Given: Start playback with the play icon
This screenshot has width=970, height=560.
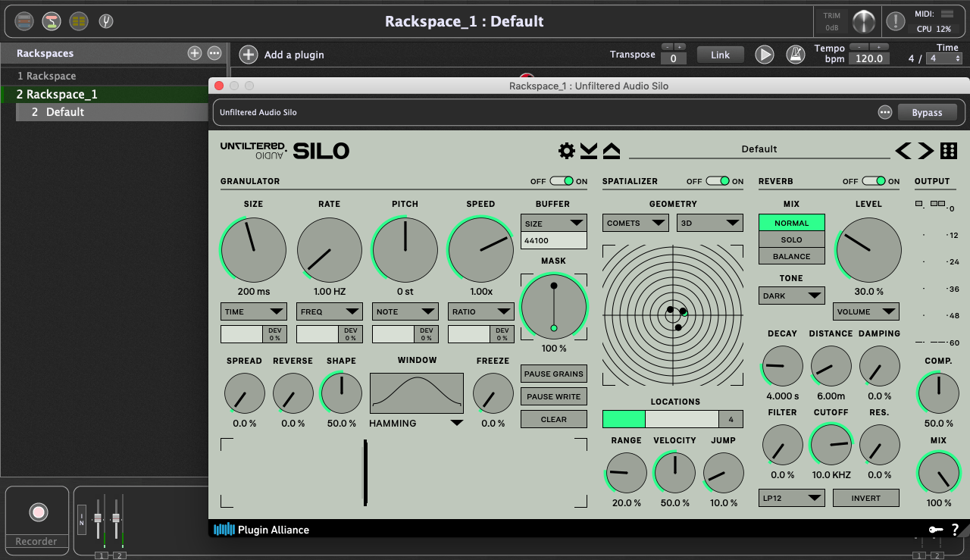Looking at the screenshot, I should click(x=765, y=55).
